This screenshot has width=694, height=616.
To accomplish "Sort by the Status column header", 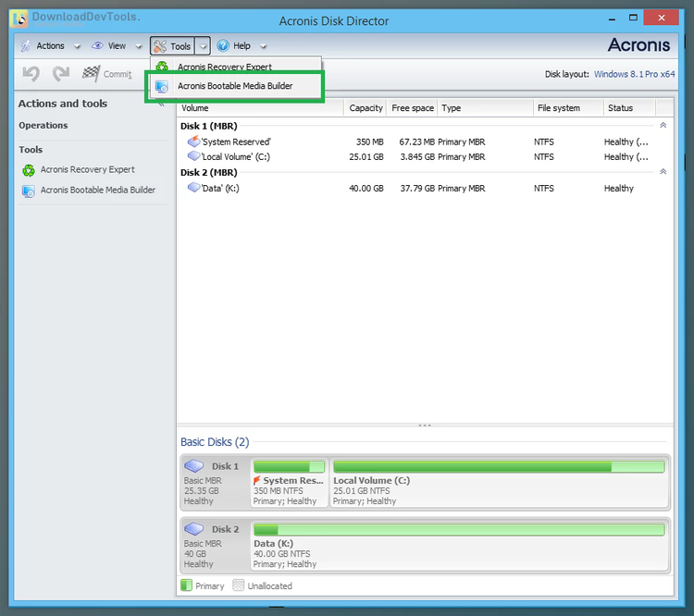I will click(629, 108).
